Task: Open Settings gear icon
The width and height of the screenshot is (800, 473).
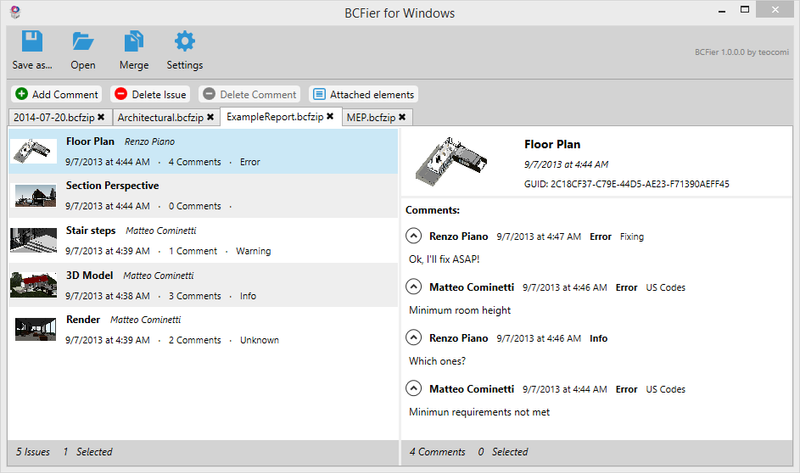Action: click(x=184, y=42)
